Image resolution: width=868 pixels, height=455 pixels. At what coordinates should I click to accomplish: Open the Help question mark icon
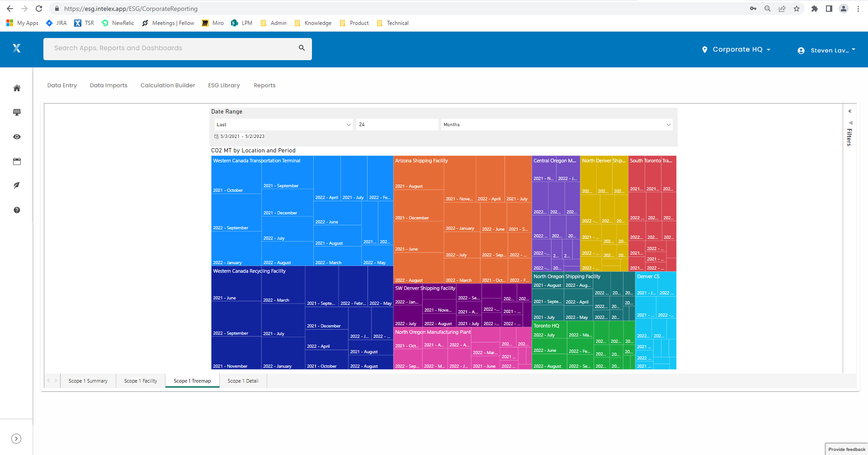pos(17,210)
